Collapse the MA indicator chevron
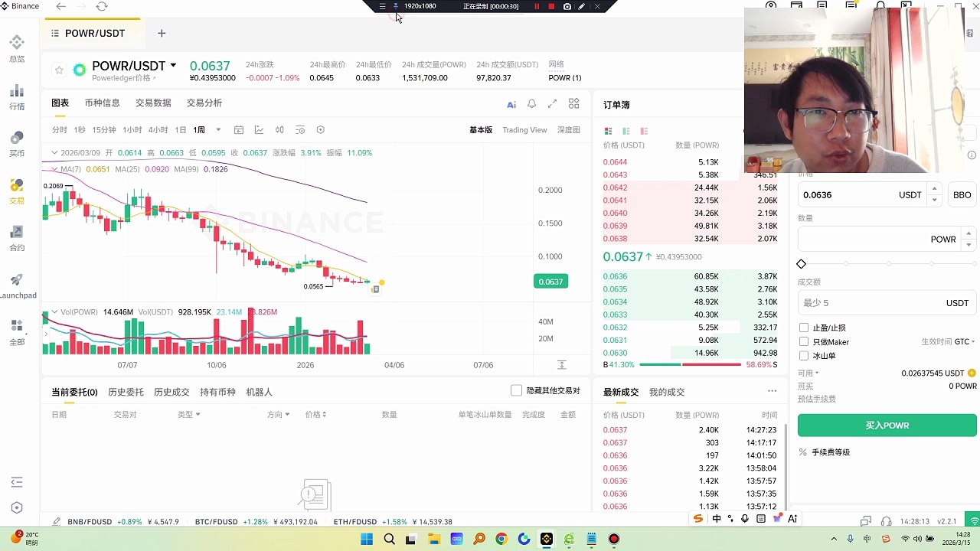980x551 pixels. pos(54,168)
